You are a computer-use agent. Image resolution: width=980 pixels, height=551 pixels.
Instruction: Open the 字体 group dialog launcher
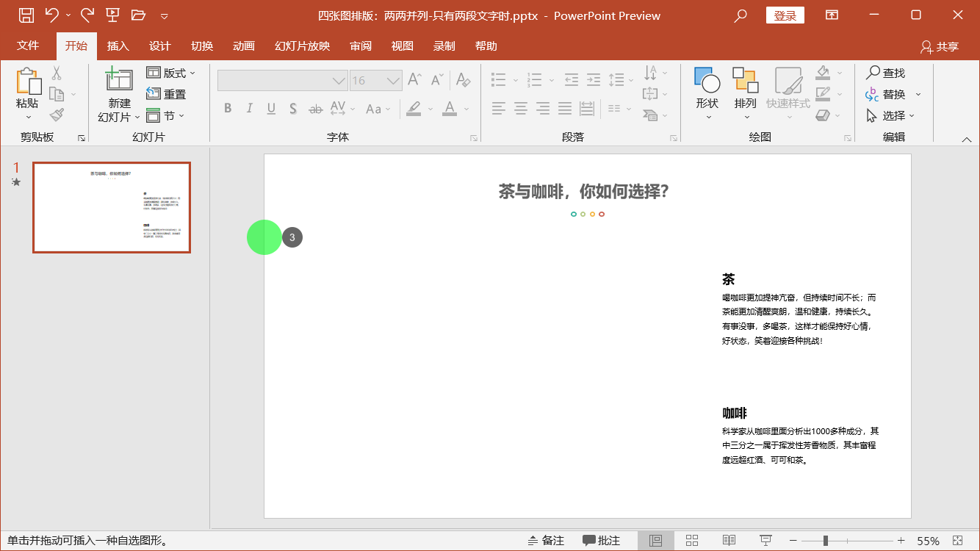[474, 138]
